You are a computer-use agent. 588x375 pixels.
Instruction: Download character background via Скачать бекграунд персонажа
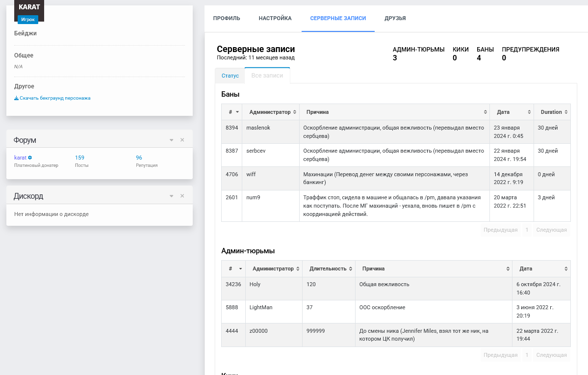(52, 98)
